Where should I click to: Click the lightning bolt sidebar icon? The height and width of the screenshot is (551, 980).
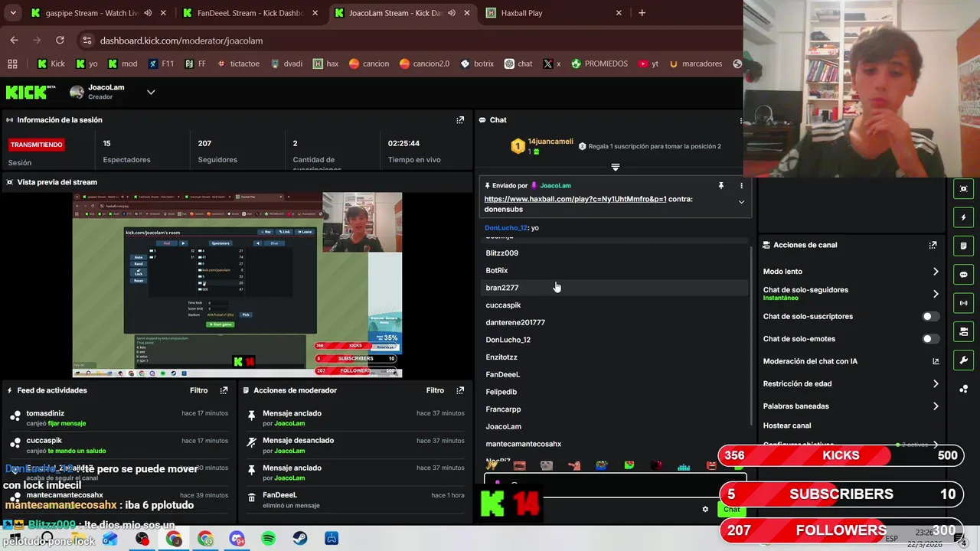point(963,217)
